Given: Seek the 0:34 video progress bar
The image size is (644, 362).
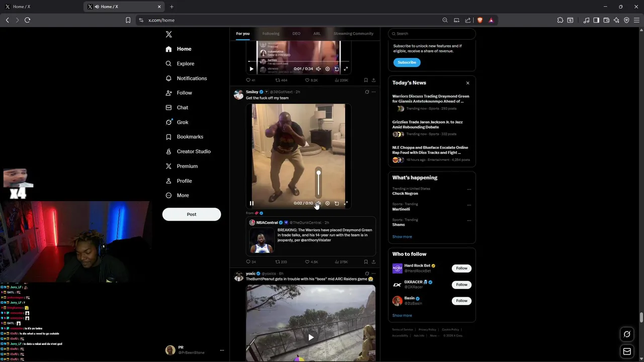Looking at the screenshot, I should [x=298, y=62].
